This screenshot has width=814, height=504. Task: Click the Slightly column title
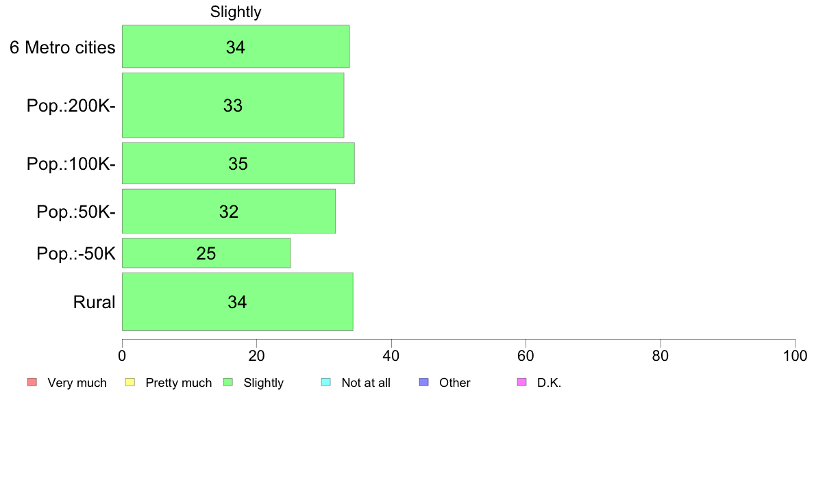(236, 12)
